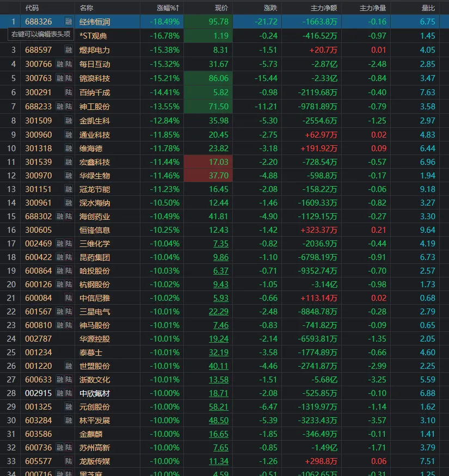Sort by the 名称 column header
Viewport: 449px width, 476px height.
click(87, 8)
